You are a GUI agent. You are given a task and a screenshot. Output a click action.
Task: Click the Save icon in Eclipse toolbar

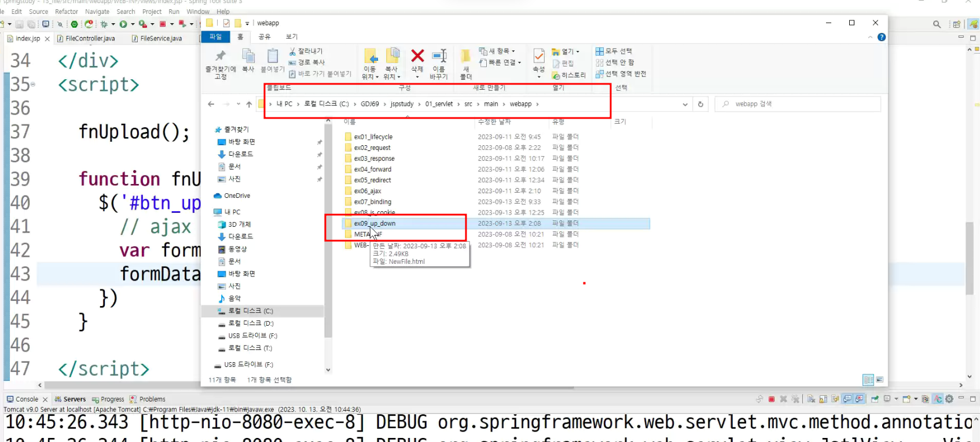click(20, 24)
